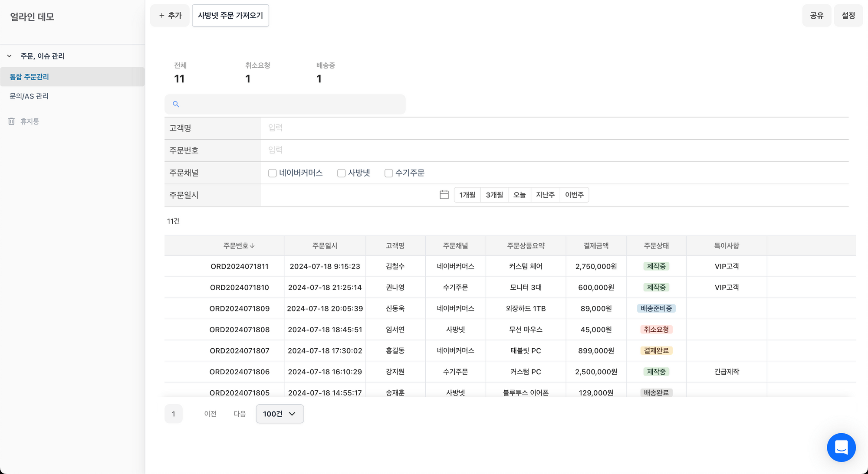This screenshot has height=474, width=868.
Task: Click 사방넷 주문 가져오기 button
Action: click(x=230, y=16)
